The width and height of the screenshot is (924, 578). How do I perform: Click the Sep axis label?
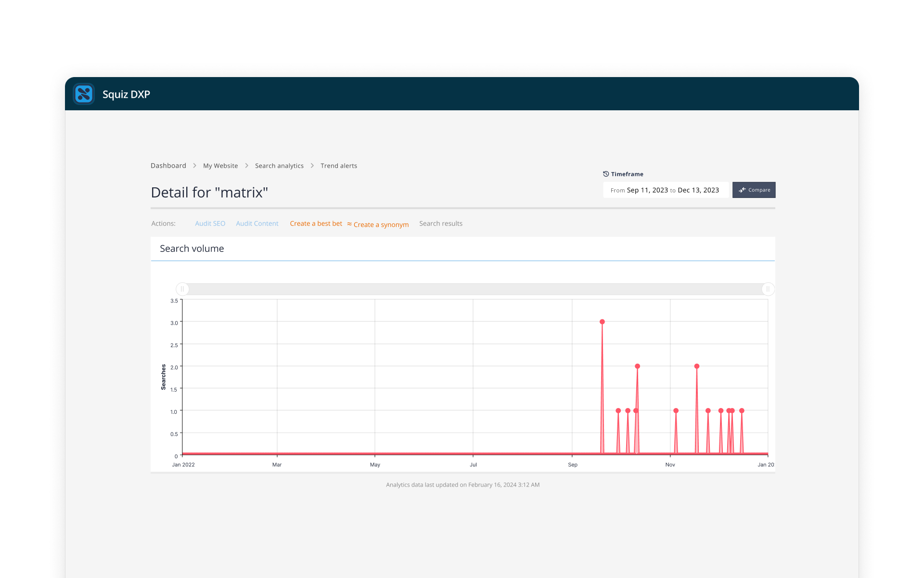573,465
